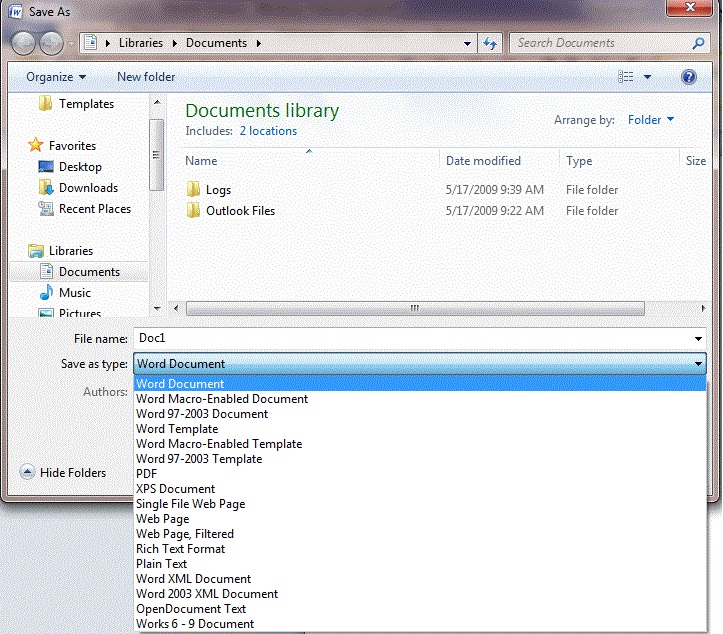Choose Word Macro-Enabled Document type
The height and width of the screenshot is (634, 723).
click(420, 399)
